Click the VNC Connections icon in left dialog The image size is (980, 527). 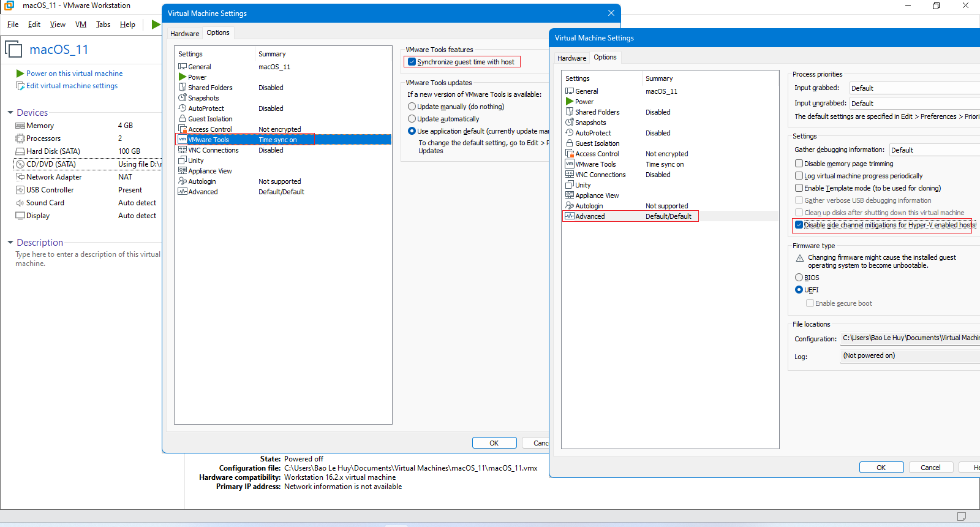[x=183, y=150]
